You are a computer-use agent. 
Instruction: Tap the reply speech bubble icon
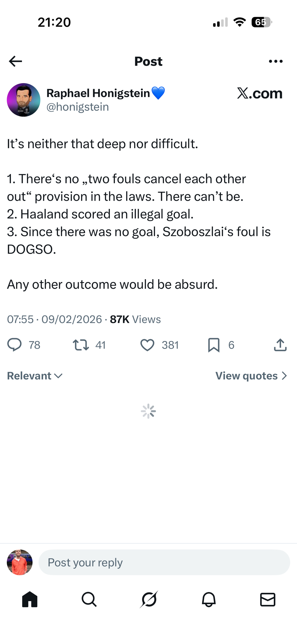(x=14, y=345)
